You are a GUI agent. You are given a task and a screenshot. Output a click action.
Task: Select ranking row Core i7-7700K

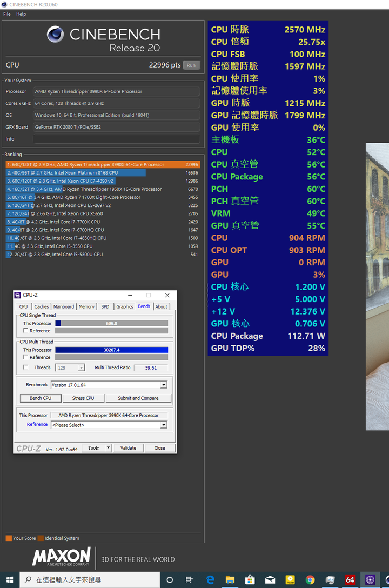pos(103,222)
